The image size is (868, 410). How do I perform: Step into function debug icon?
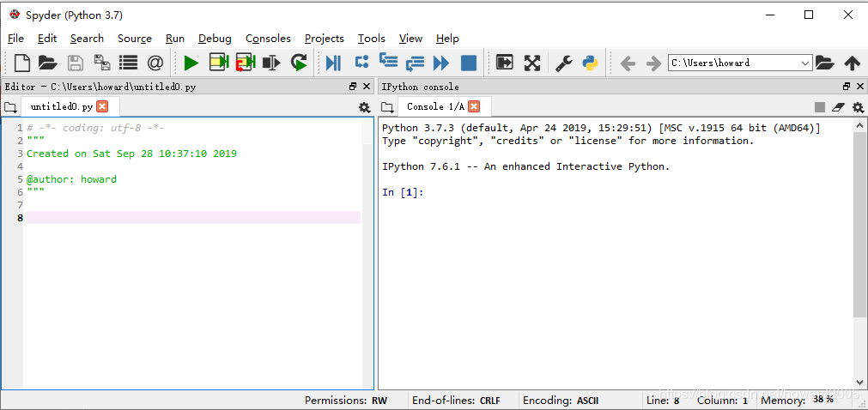[x=388, y=61]
